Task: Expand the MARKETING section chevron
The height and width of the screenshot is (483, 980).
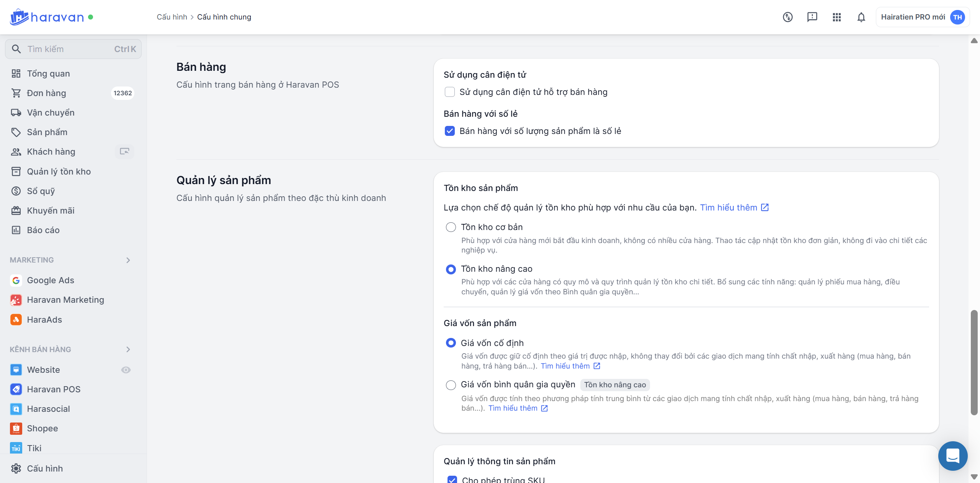Action: (x=128, y=260)
